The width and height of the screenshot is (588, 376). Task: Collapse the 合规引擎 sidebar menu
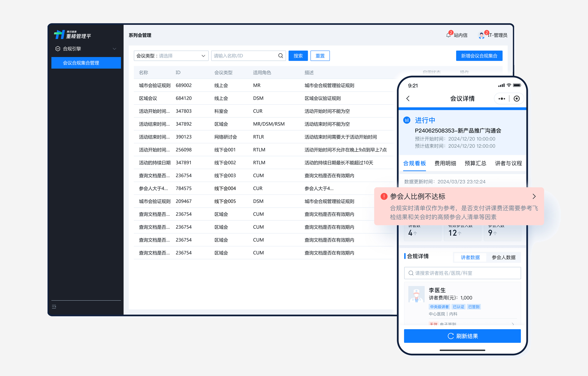[114, 49]
